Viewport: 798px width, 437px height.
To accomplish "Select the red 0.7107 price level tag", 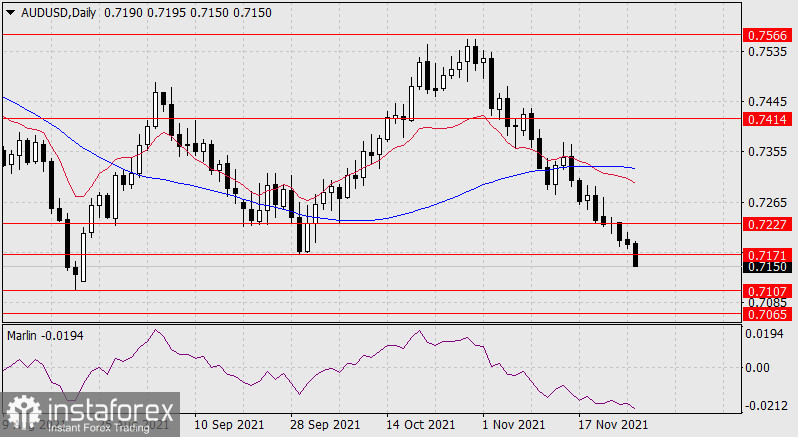I will point(769,291).
